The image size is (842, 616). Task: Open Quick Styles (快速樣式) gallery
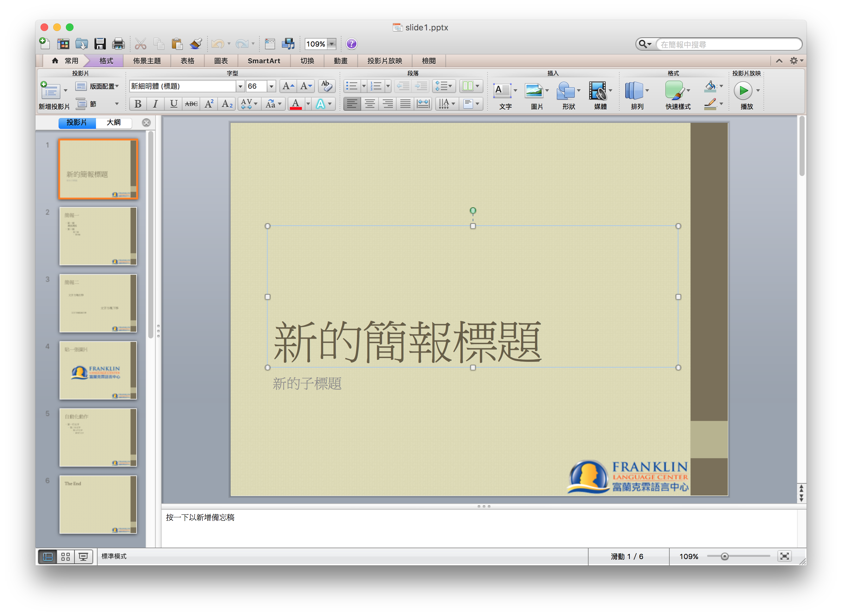click(x=674, y=91)
